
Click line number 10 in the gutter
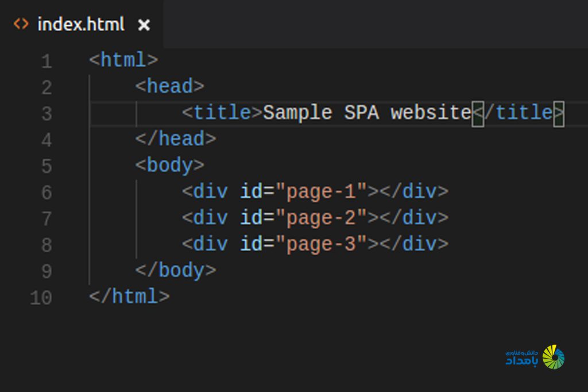(x=41, y=298)
